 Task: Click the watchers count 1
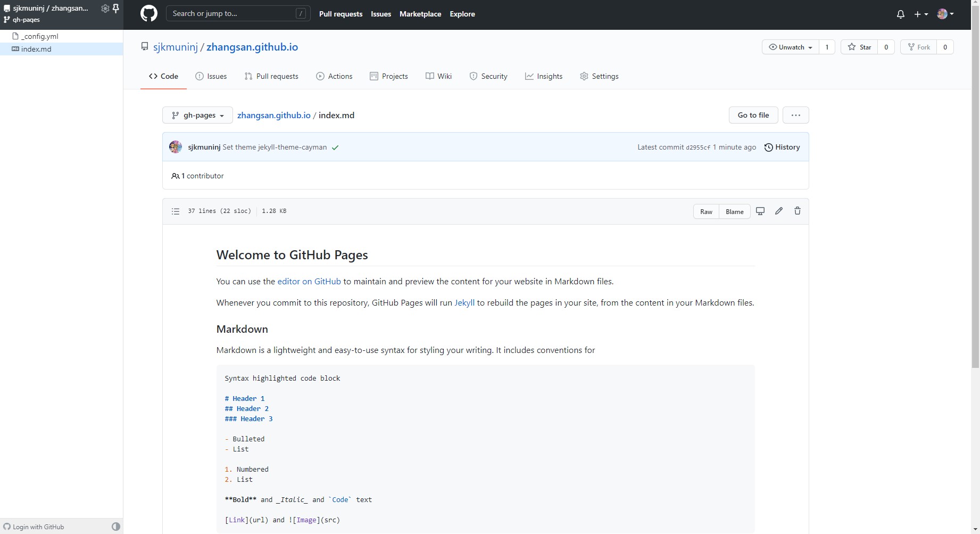[x=827, y=47]
